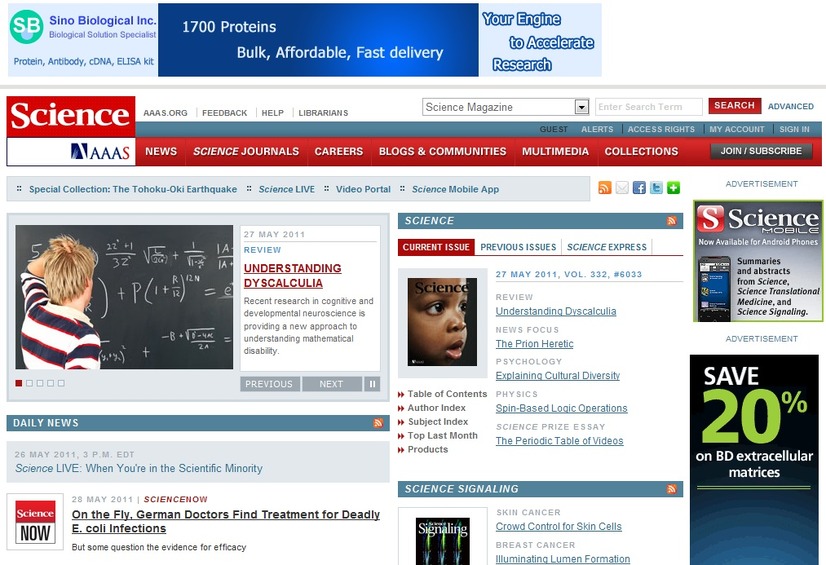Click the AAAS logo
The height and width of the screenshot is (565, 826).
click(100, 152)
